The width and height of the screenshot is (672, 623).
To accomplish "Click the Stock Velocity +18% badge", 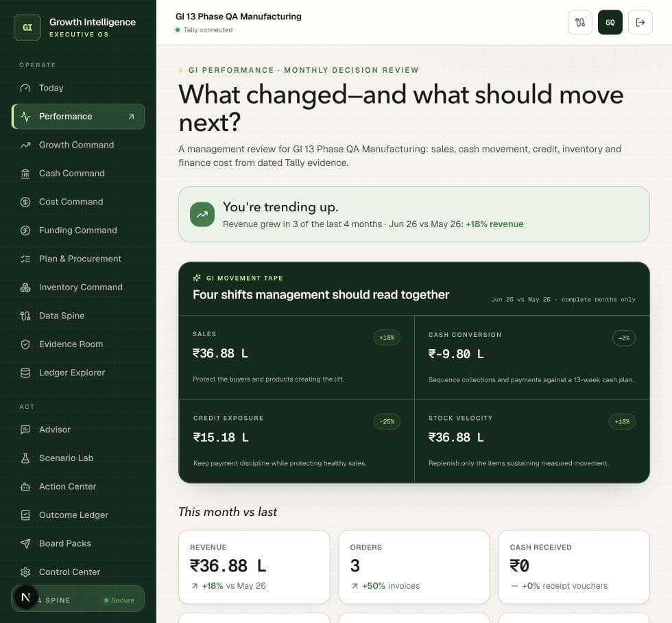I will point(622,421).
